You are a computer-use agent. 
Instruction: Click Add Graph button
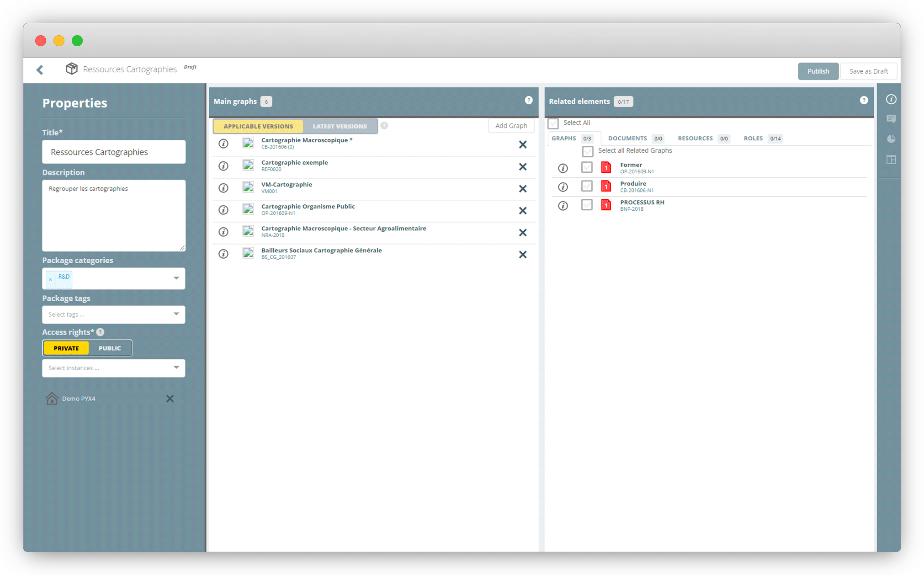click(511, 126)
